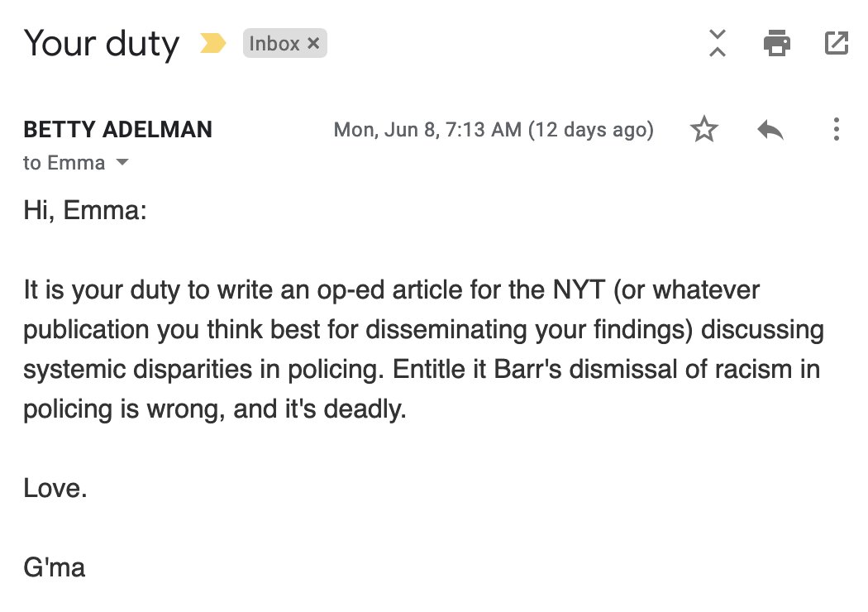Open the three-dot More options menu
The width and height of the screenshot is (868, 612).
pyautogui.click(x=837, y=130)
